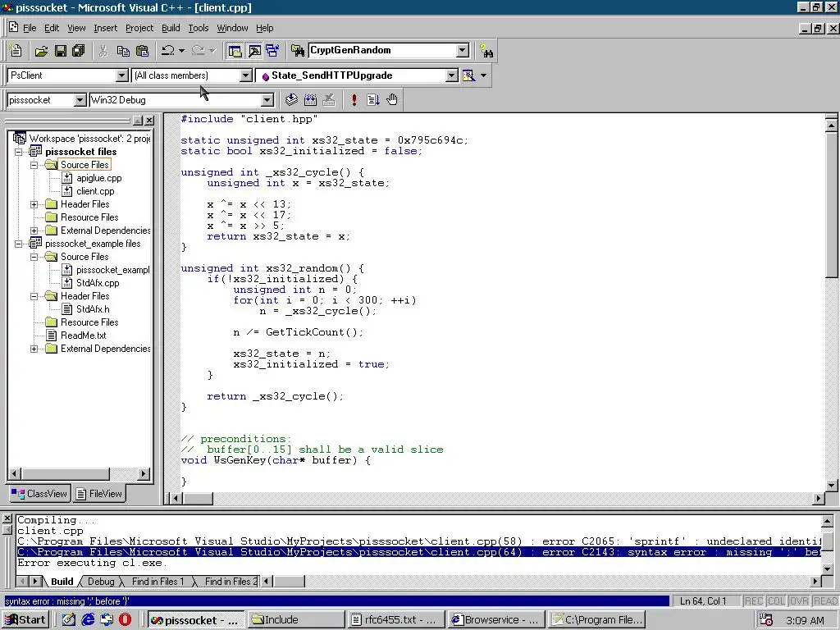Click the workspace tree horizontal scrollbar
This screenshot has width=840, height=630.
pyautogui.click(x=79, y=474)
